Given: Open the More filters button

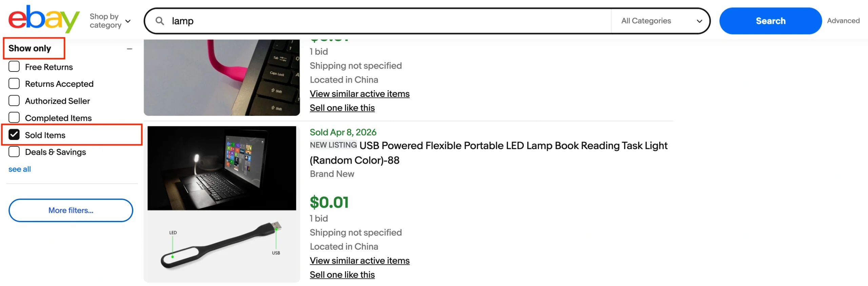Looking at the screenshot, I should 71,210.
